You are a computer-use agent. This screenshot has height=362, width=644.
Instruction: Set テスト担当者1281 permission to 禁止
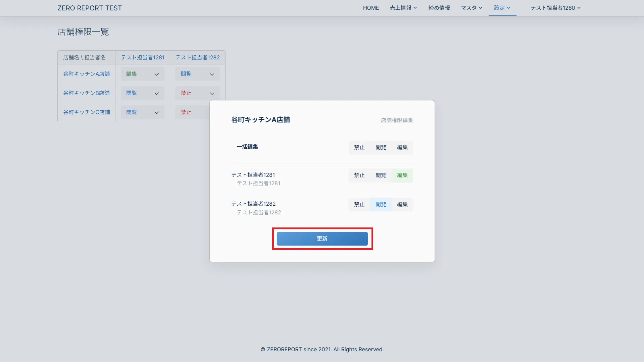359,175
